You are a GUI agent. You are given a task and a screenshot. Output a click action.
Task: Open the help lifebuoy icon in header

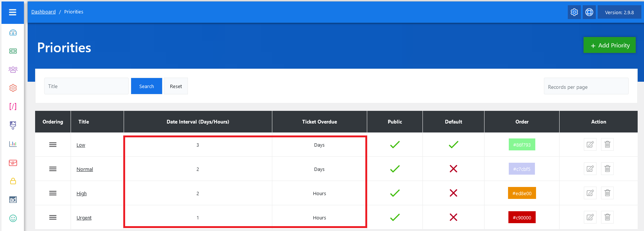pos(589,12)
